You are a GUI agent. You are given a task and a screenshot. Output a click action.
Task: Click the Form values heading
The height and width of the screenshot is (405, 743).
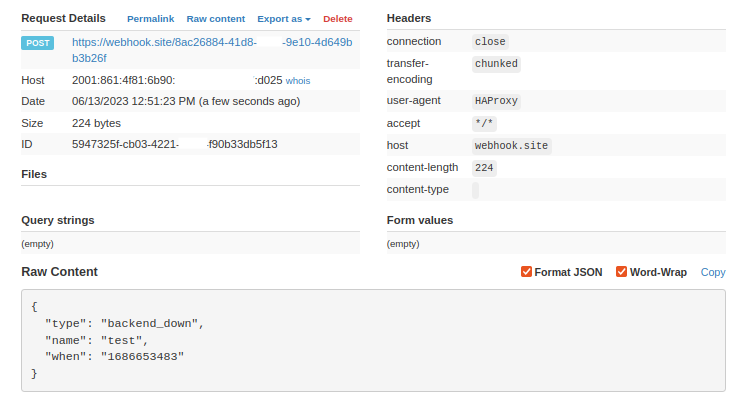tap(420, 220)
